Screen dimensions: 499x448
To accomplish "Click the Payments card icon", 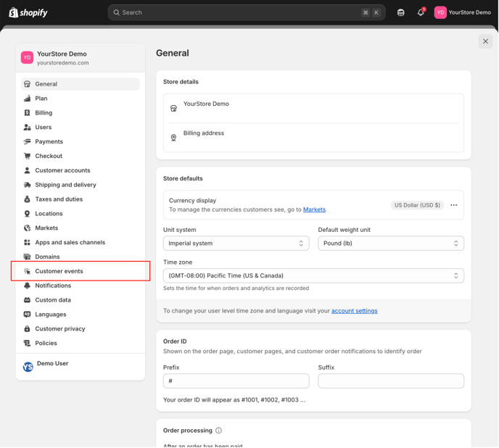I will (x=28, y=141).
